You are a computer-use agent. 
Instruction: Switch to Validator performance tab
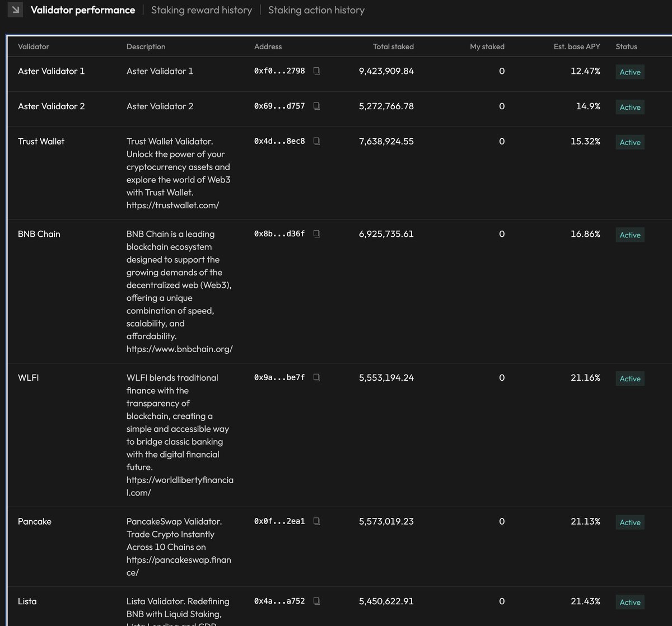coord(83,10)
